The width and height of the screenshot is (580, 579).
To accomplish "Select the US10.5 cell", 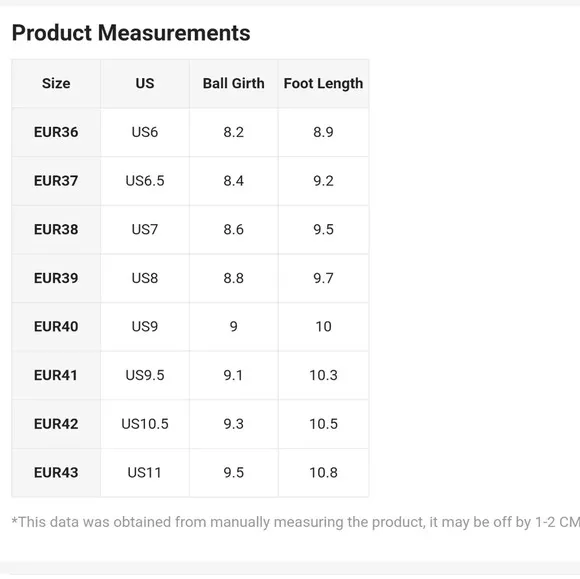I will point(145,424).
